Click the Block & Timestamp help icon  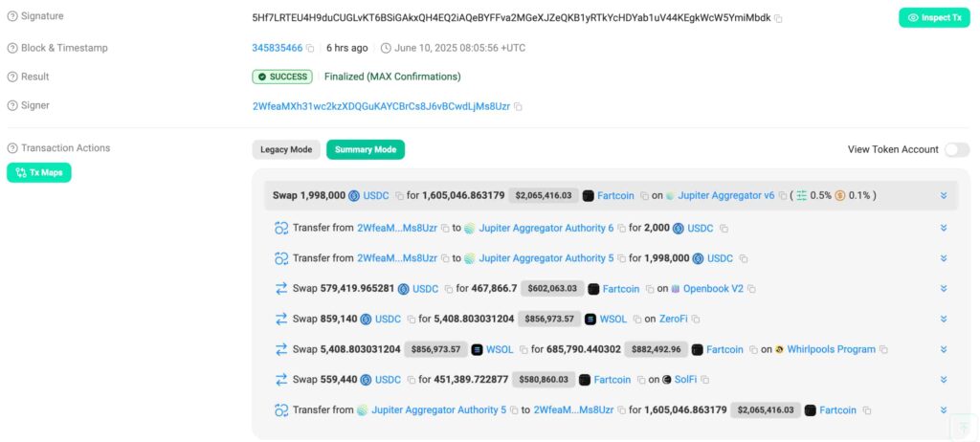click(11, 48)
